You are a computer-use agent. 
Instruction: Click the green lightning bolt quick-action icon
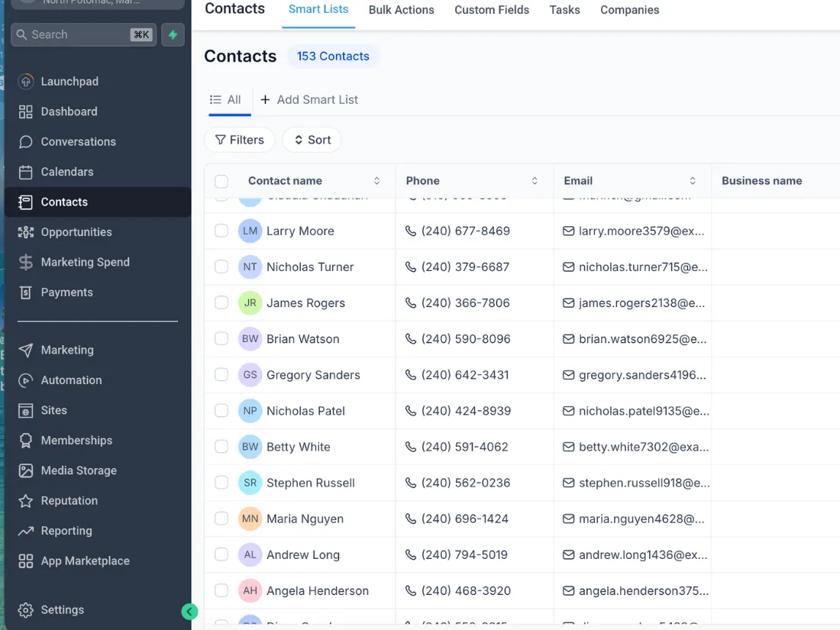point(173,35)
